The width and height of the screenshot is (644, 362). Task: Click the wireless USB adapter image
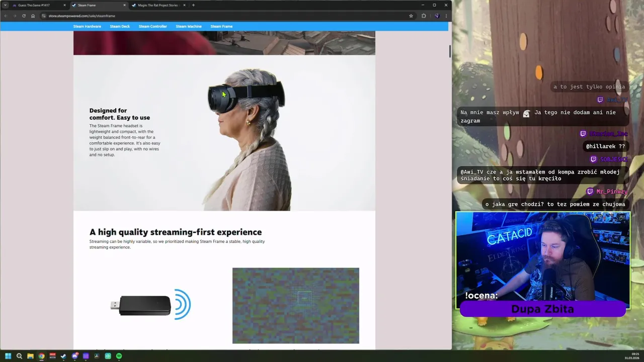(150, 305)
